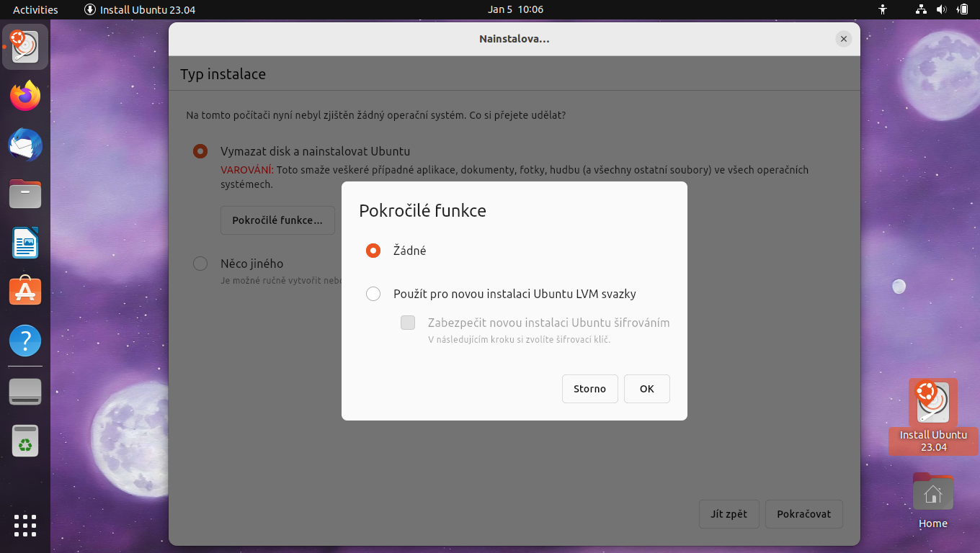Open Firefox from the dock
Screen dimensions: 980x553
click(x=24, y=96)
